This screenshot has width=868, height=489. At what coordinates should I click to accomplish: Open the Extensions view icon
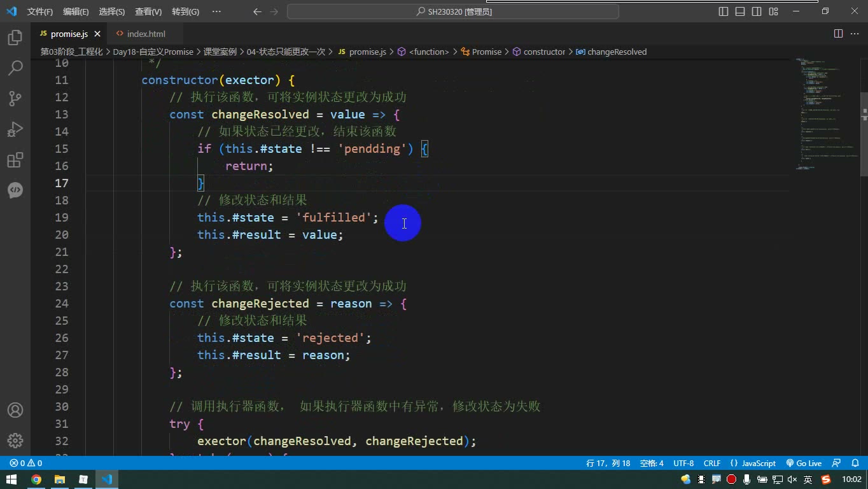point(15,159)
